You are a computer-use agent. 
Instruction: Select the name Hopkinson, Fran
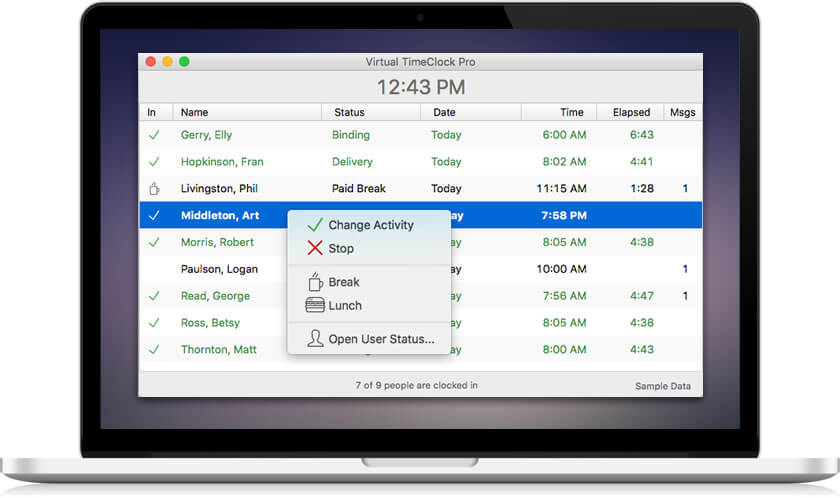coord(222,162)
